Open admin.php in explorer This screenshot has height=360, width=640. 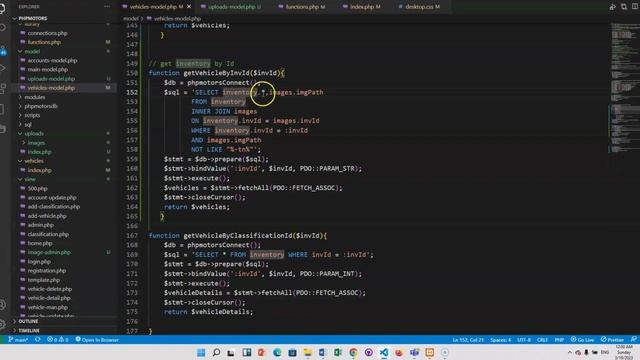(x=40, y=225)
